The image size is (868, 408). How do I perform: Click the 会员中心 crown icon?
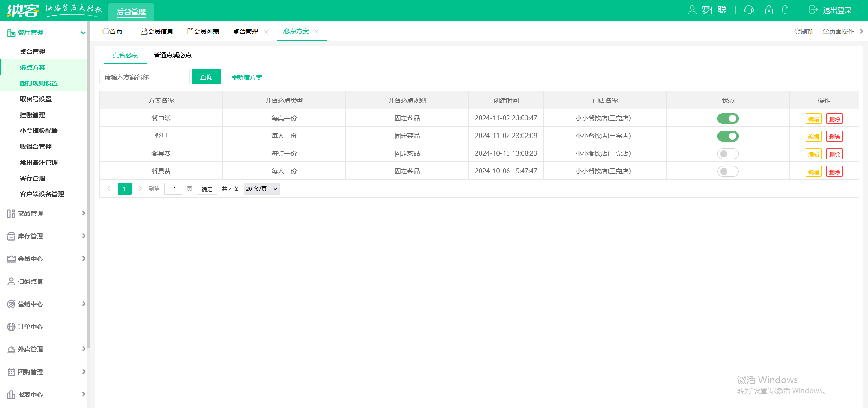(x=11, y=259)
